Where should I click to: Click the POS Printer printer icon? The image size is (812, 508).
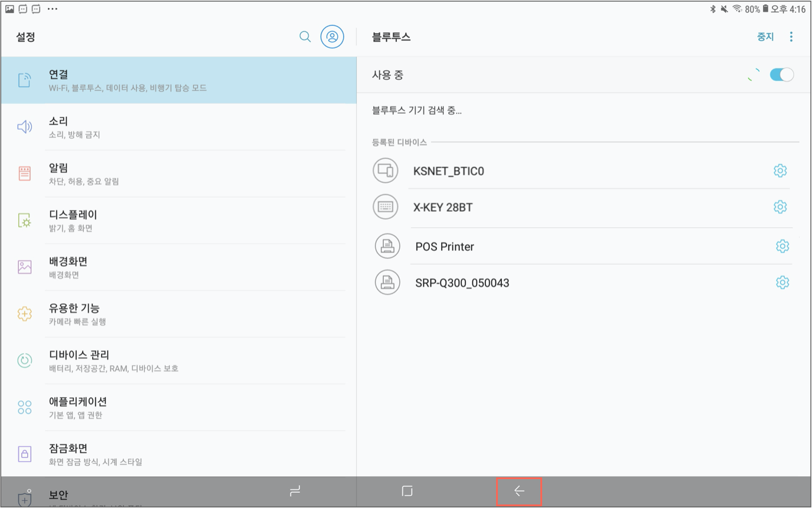click(x=388, y=246)
